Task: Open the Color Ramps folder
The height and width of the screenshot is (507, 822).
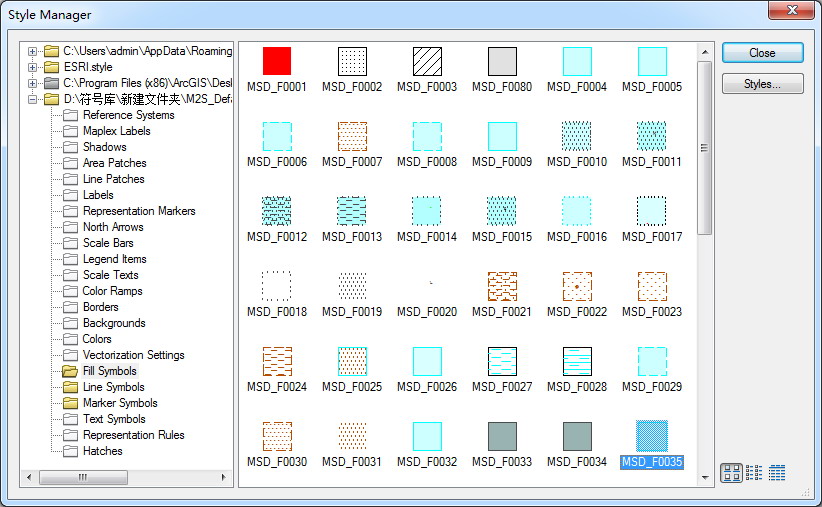Action: click(x=112, y=291)
